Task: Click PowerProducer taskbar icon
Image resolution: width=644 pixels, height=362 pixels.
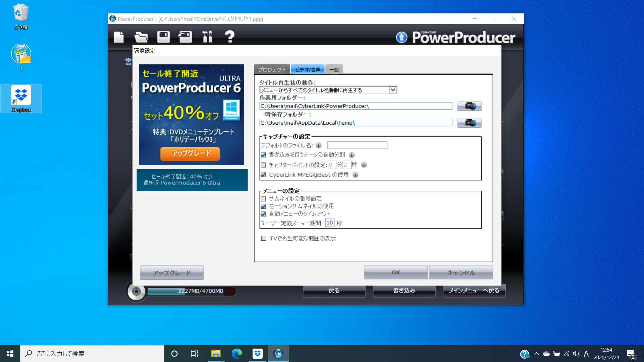Action: [278, 354]
